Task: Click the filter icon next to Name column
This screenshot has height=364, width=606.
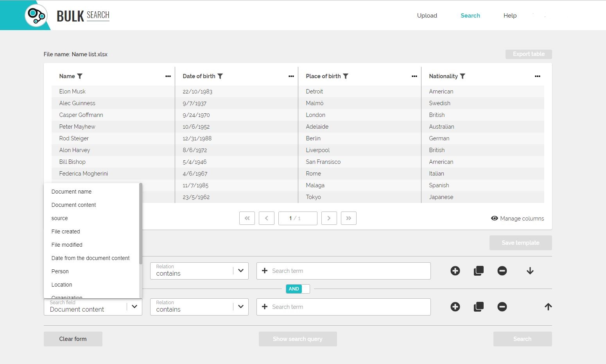Action: (80, 76)
